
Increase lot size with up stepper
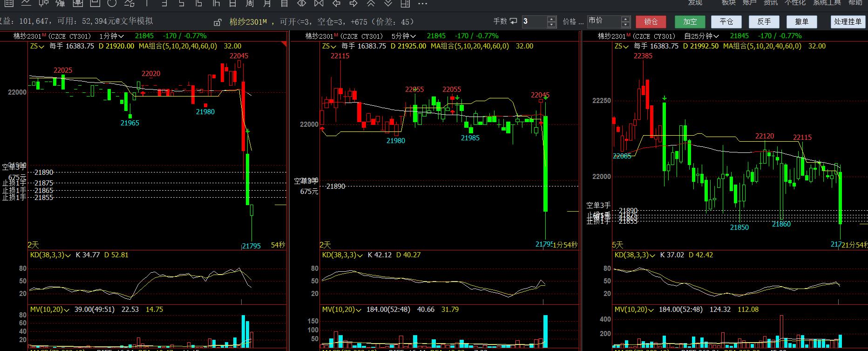tap(552, 19)
